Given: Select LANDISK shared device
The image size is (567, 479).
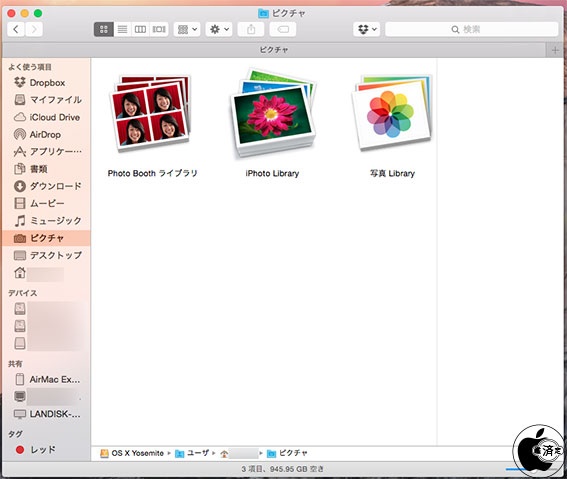Looking at the screenshot, I should tap(46, 414).
